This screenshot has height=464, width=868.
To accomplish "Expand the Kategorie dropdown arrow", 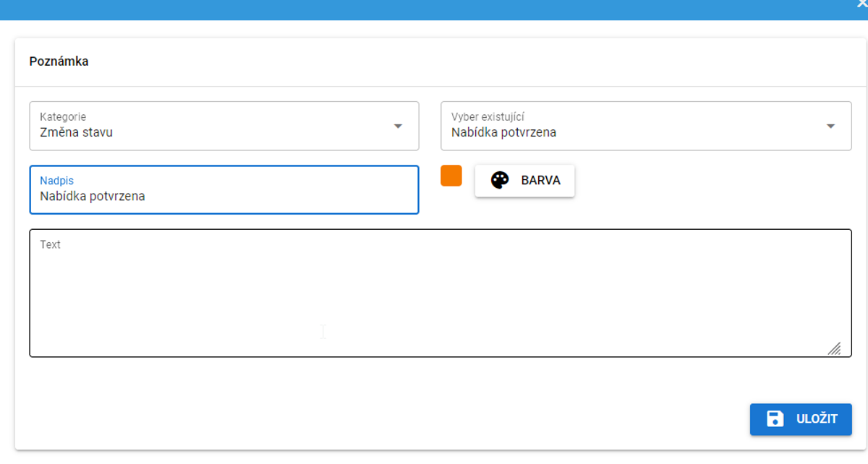I will coord(398,126).
